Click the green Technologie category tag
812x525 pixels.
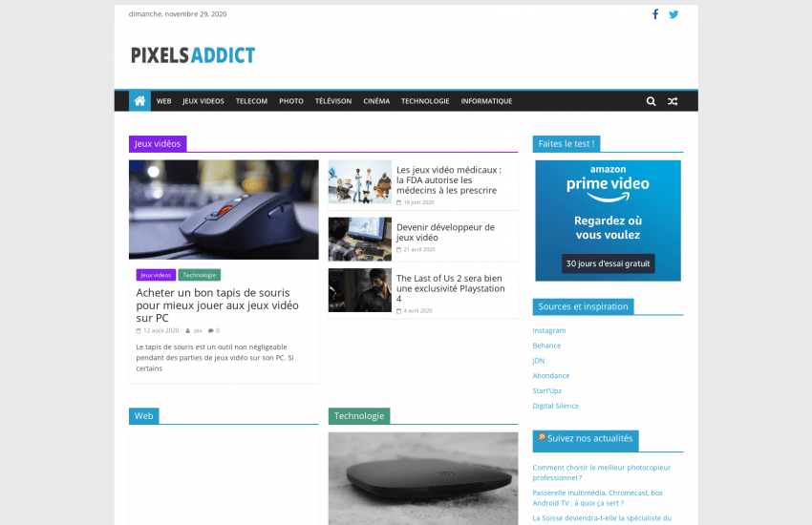pos(200,275)
